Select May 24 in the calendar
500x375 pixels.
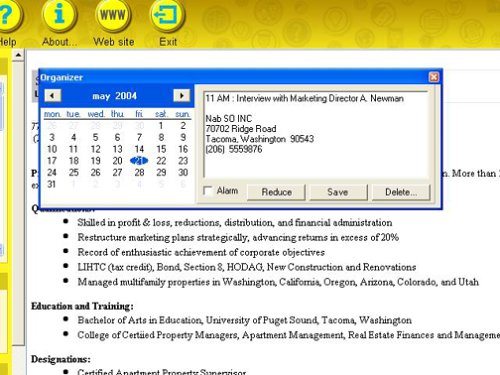tap(52, 173)
